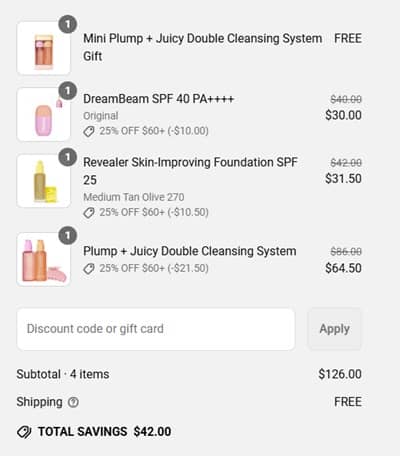Click the TOTAL SAVINGS $42.00 label
This screenshot has height=456, width=400.
104,432
